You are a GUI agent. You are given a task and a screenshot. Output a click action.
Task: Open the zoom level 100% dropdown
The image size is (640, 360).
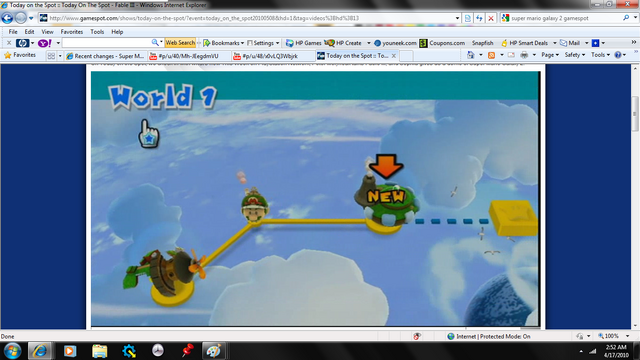pyautogui.click(x=613, y=336)
